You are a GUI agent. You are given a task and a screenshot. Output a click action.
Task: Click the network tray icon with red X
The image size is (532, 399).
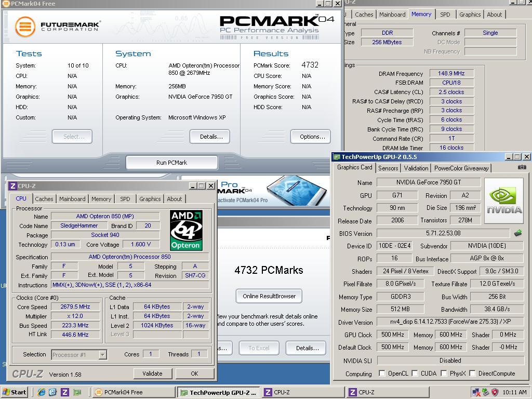[476, 393]
